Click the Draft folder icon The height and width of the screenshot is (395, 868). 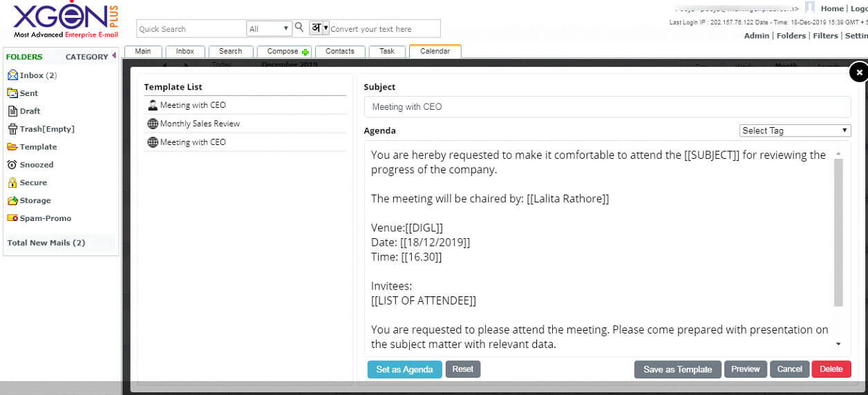tap(12, 111)
